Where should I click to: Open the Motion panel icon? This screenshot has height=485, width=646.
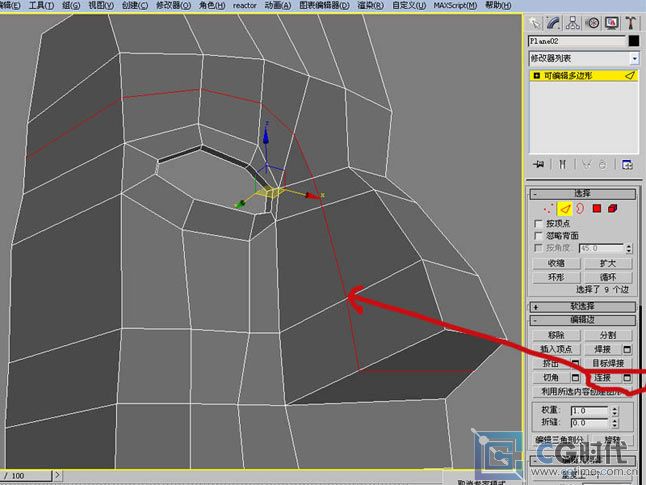point(594,22)
